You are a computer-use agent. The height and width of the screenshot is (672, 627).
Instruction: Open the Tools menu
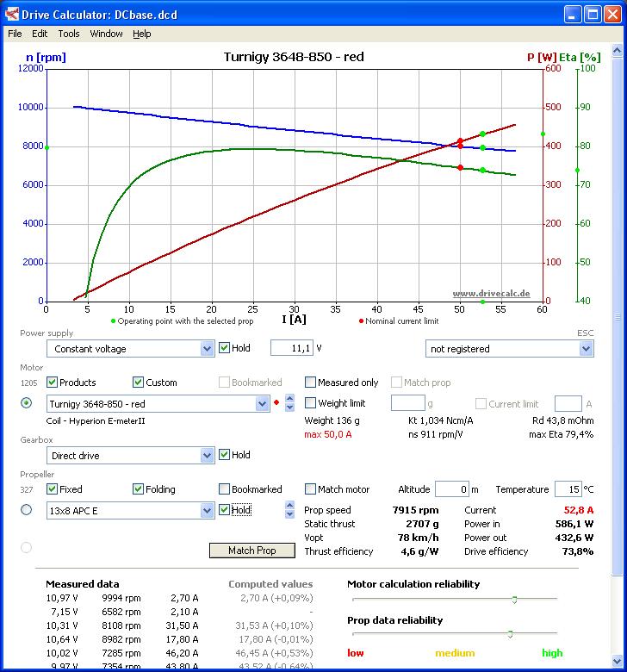point(69,34)
